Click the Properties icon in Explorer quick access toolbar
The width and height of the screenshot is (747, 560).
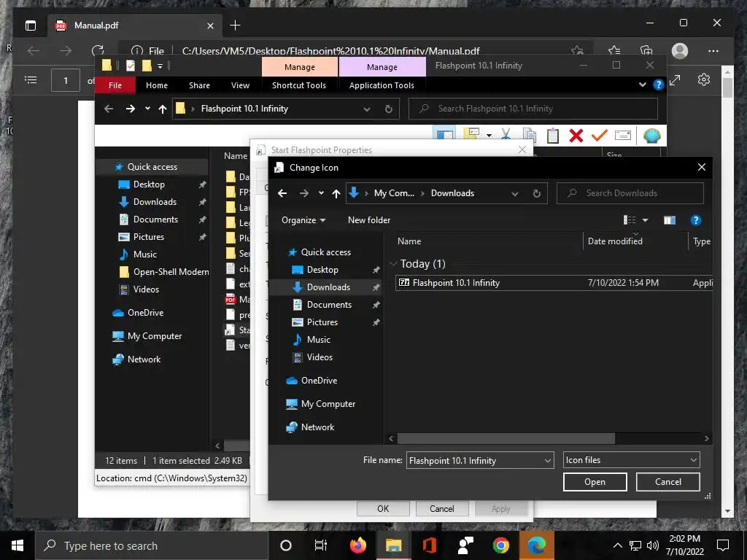(131, 65)
